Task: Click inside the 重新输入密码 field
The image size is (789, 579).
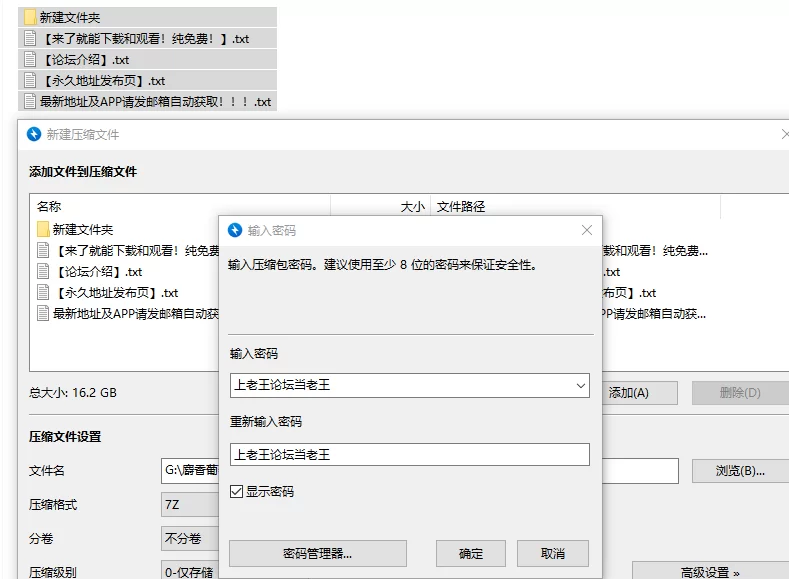Action: coord(409,454)
